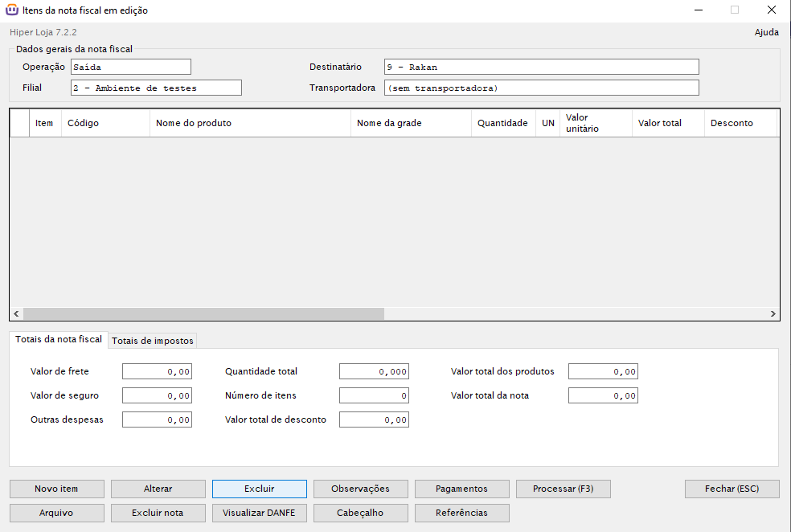Click the Excluir button
This screenshot has height=532, width=791.
coord(260,489)
